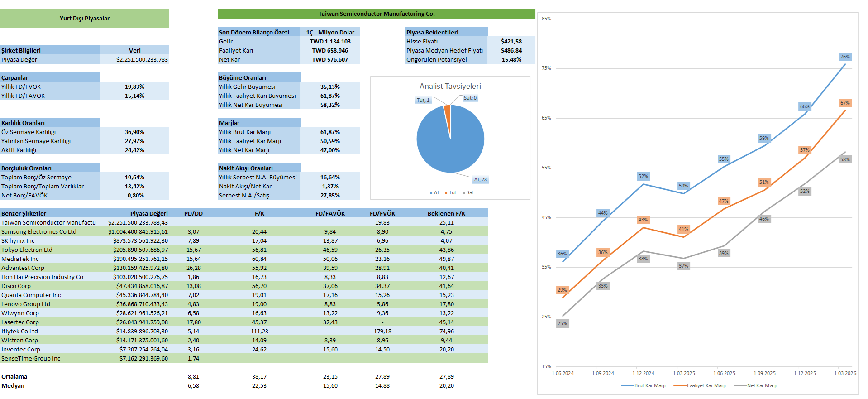Select the "Hon Hai Precision Industry Co" cell
The height and width of the screenshot is (399, 868).
(42, 277)
